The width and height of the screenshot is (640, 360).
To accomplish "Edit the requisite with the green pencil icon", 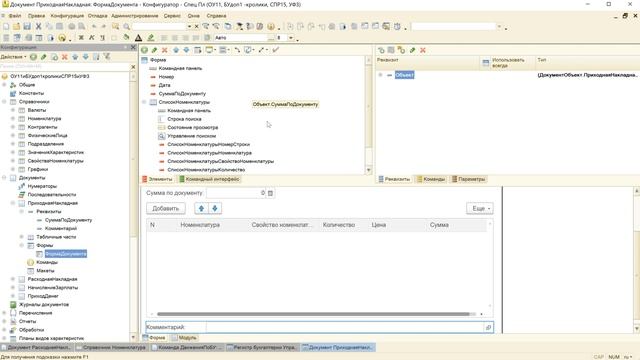I will [x=413, y=50].
